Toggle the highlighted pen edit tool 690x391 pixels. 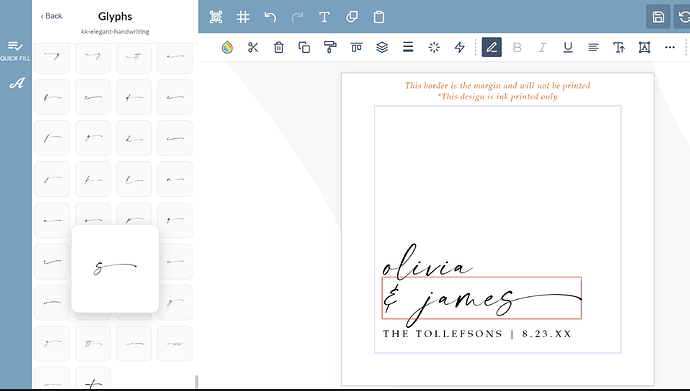click(x=492, y=47)
